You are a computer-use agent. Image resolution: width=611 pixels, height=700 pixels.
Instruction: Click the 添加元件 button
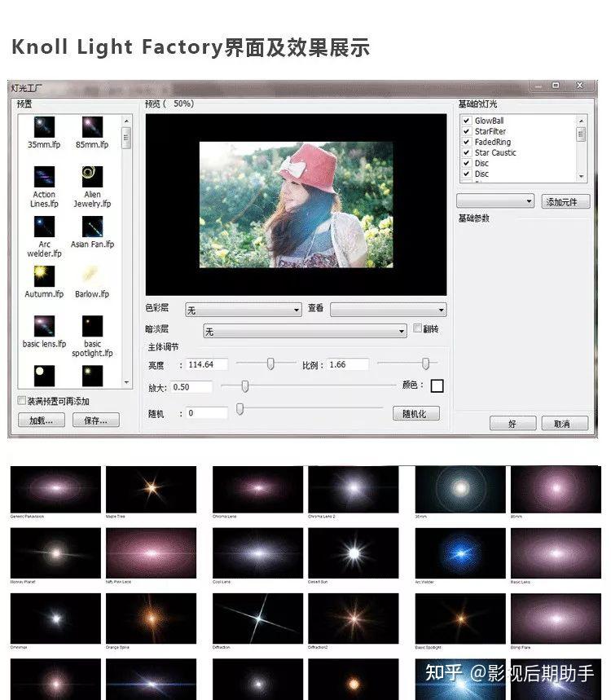(565, 201)
